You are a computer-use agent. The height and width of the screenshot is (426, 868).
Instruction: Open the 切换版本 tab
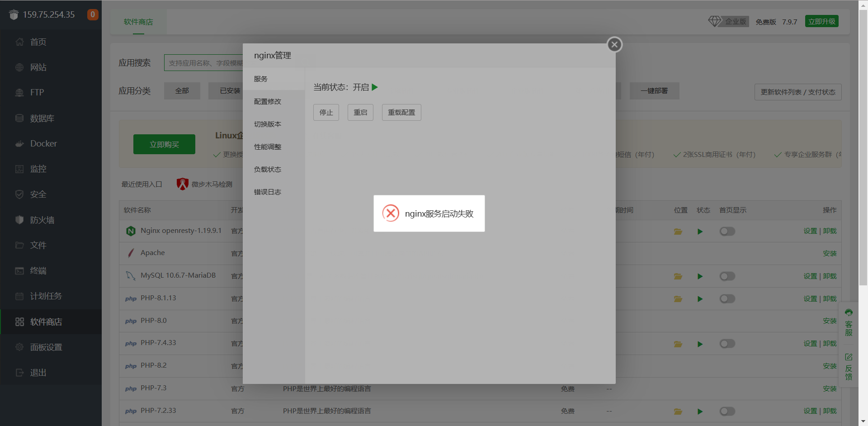click(267, 124)
